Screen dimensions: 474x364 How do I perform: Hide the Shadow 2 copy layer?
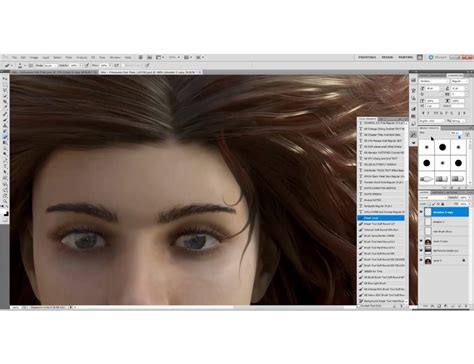[421, 212]
